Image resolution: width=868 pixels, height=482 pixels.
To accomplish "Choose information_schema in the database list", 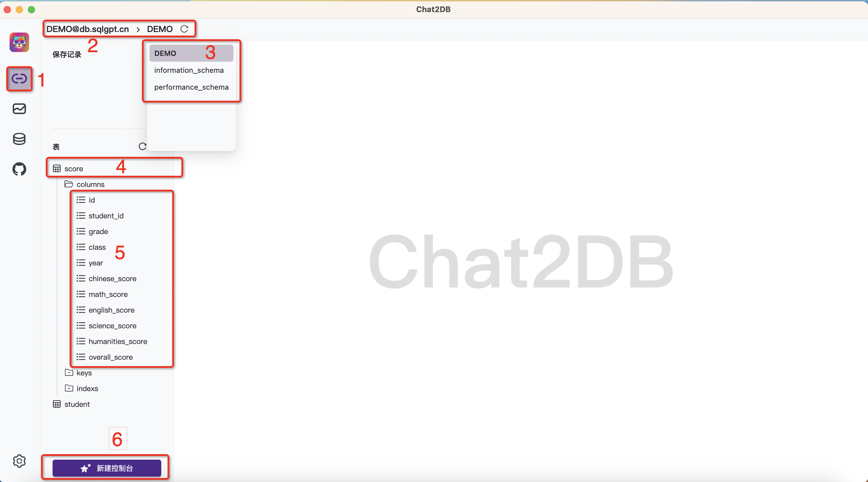I will (x=189, y=70).
